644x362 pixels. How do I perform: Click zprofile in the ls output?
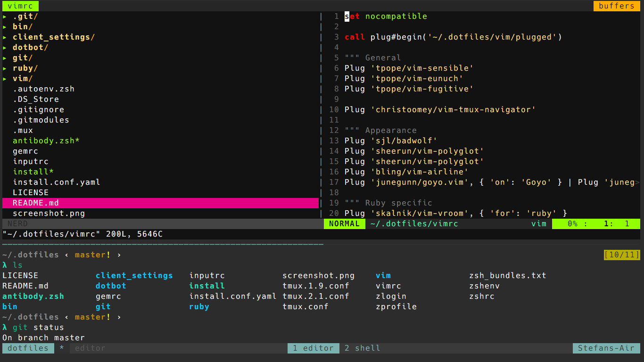396,307
